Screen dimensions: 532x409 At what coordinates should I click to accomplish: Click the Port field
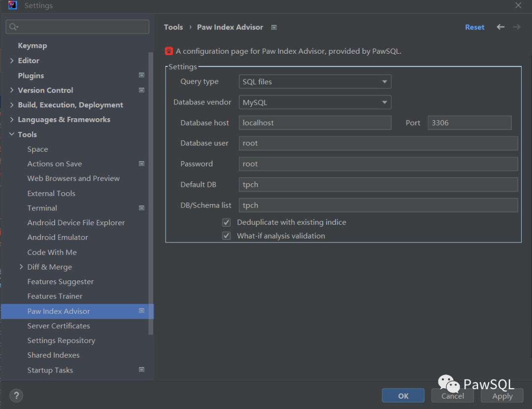tap(469, 123)
